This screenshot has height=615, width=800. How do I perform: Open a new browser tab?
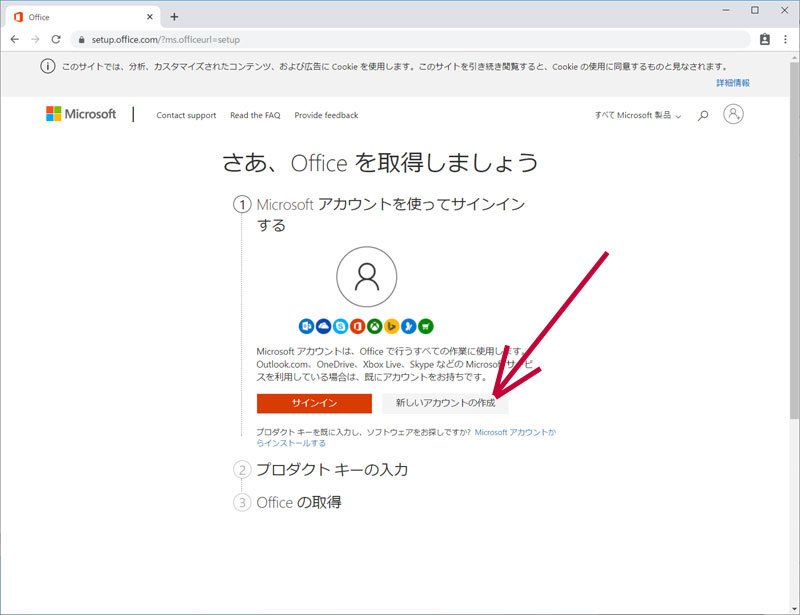(174, 17)
